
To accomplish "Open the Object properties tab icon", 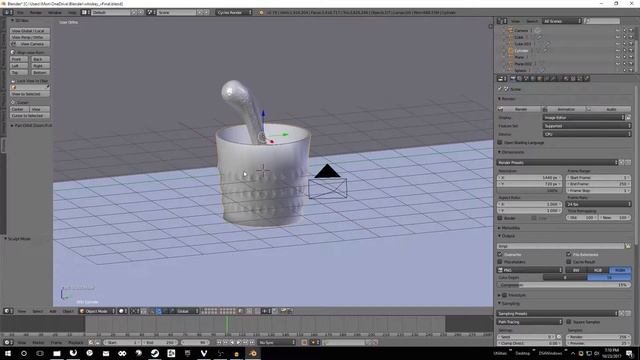I will tap(540, 78).
